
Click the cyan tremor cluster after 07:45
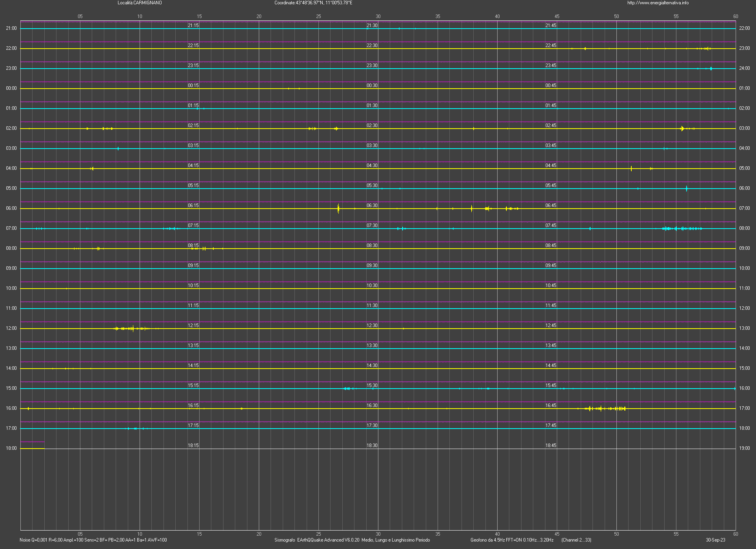(x=682, y=229)
